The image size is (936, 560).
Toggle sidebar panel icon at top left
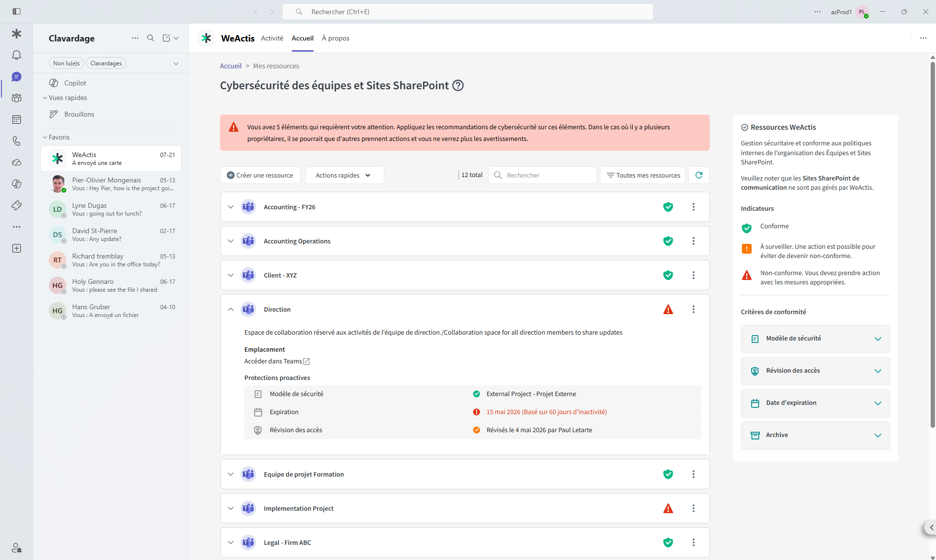pos(17,11)
